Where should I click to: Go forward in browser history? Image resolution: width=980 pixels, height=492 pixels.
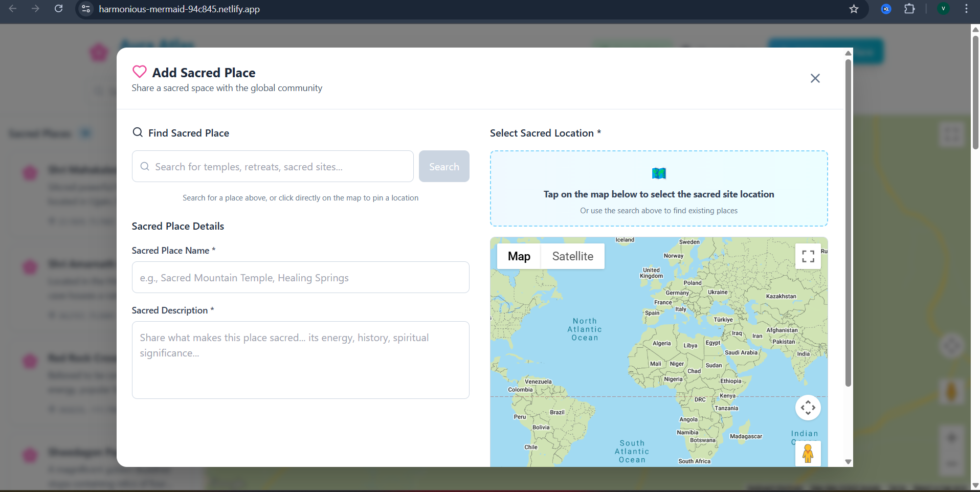[35, 9]
